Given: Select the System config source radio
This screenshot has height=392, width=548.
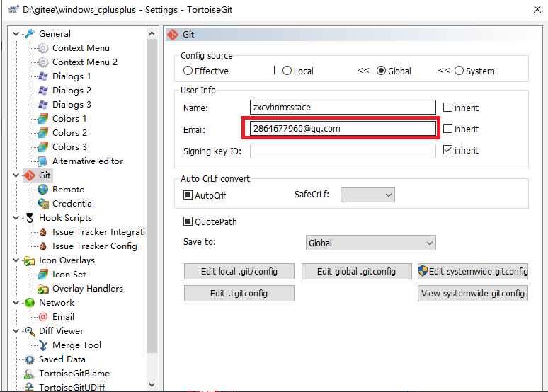Looking at the screenshot, I should pos(459,71).
